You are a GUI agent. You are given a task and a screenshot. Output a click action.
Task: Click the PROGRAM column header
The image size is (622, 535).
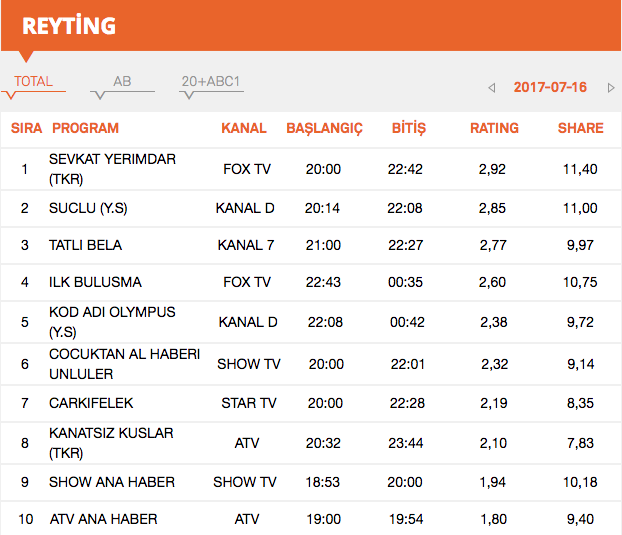tap(85, 128)
